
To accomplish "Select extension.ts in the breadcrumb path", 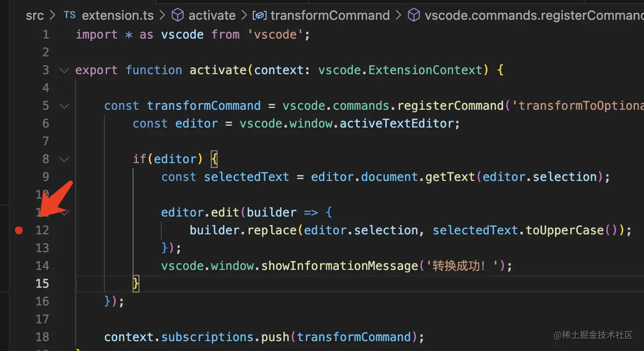I will coord(118,15).
